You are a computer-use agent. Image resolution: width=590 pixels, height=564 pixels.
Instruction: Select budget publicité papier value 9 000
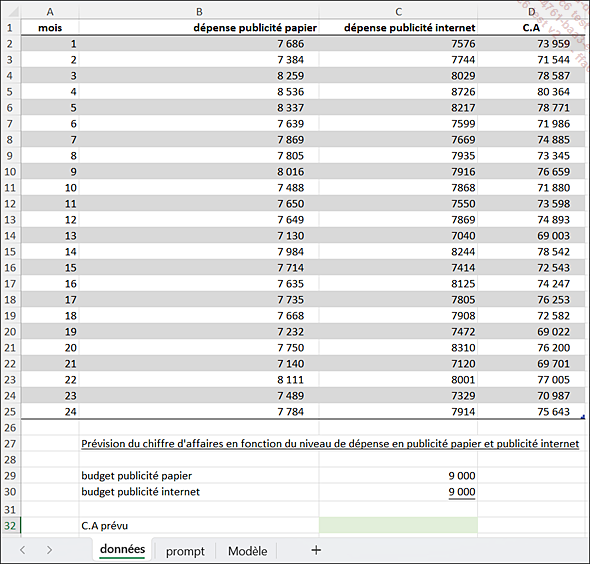[x=398, y=476]
